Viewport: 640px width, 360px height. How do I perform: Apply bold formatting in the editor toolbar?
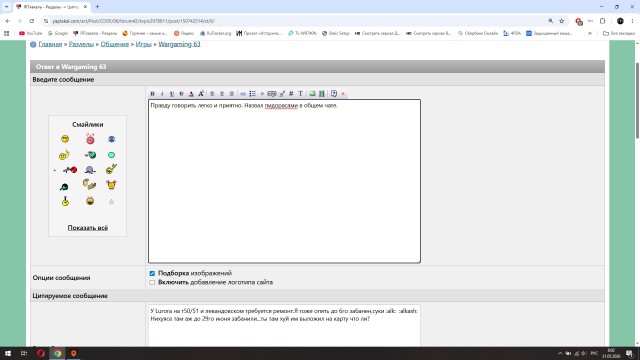[152, 93]
